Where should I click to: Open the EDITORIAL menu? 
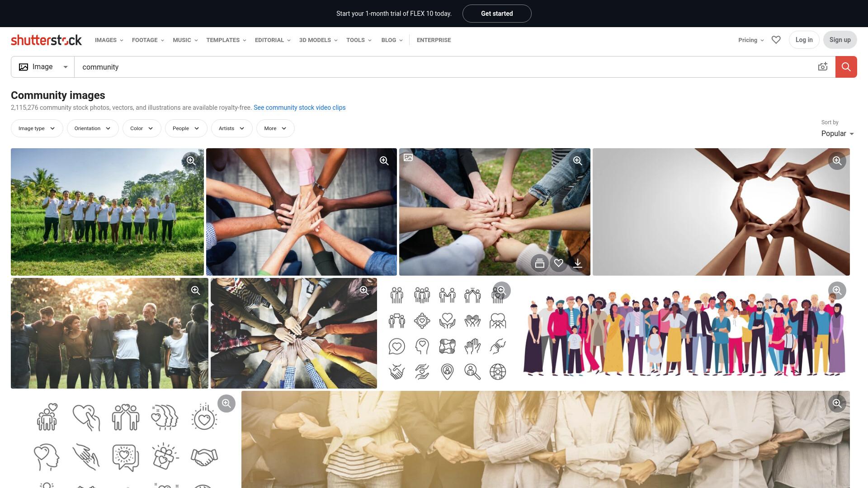pos(273,40)
